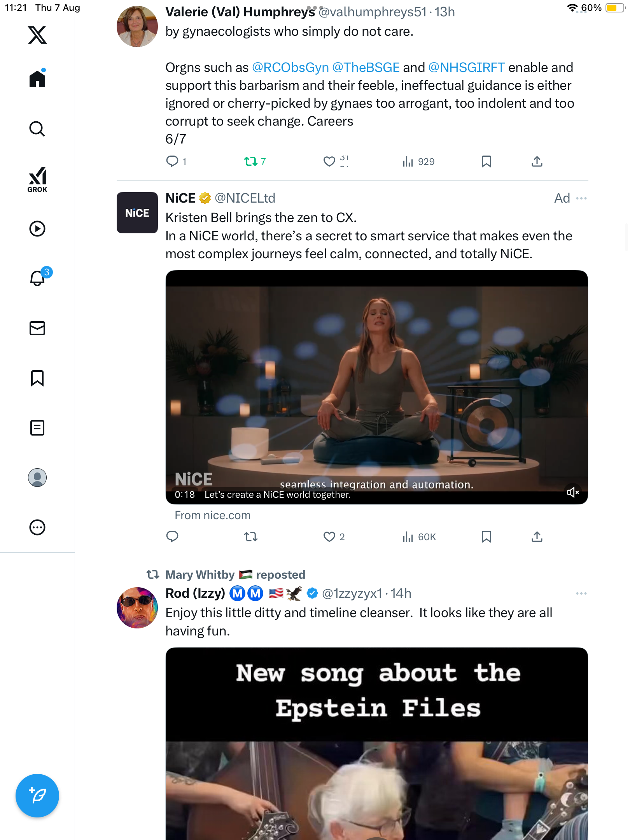Open Grok from the sidebar
Screen dimensions: 630x840
click(37, 180)
